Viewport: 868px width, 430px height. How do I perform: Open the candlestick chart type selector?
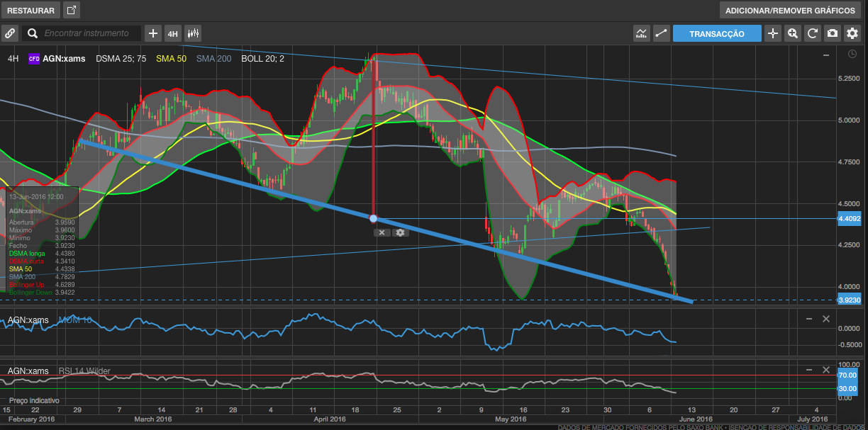pyautogui.click(x=193, y=33)
